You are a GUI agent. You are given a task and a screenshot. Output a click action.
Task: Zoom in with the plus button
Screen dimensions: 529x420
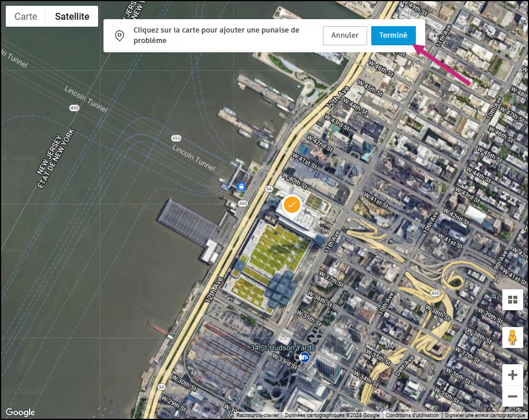(513, 375)
